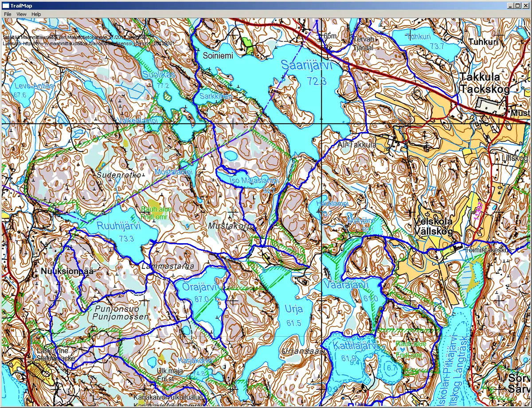Viewport: 532px width, 408px height.
Task: Click the Mustakorpi place label
Action: [232, 226]
